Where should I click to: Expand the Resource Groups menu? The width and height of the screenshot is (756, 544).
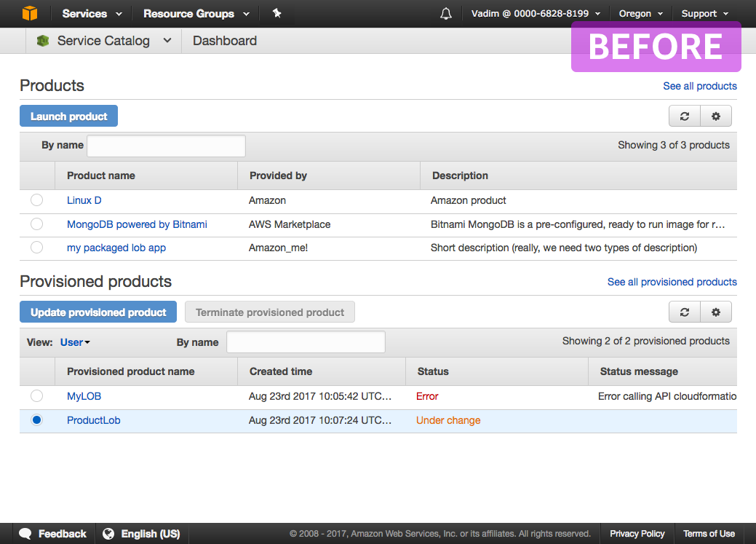pyautogui.click(x=196, y=14)
